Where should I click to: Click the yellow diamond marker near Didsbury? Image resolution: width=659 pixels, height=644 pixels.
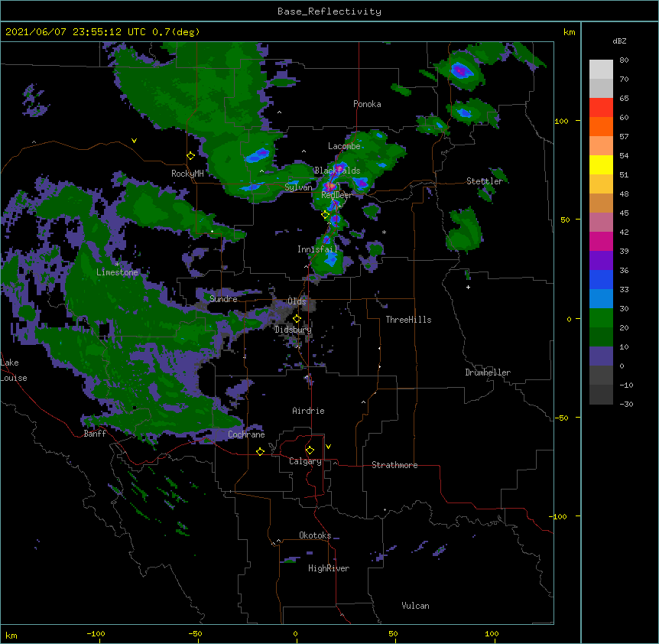coord(297,319)
